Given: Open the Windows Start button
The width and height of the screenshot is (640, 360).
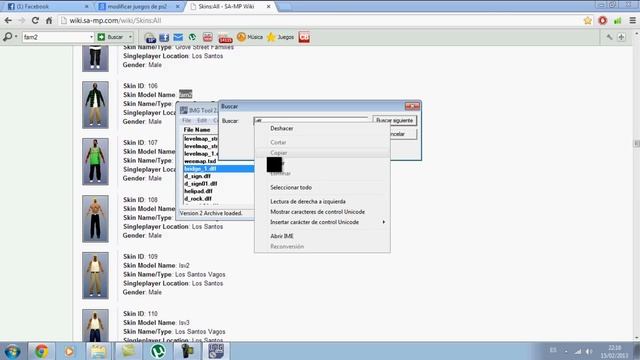Looking at the screenshot, I should pyautogui.click(x=13, y=351).
